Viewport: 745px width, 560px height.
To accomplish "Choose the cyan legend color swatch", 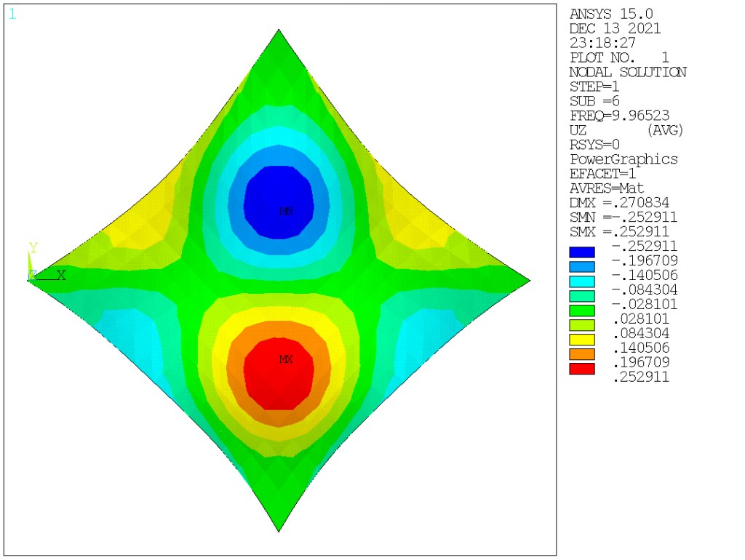I will (x=582, y=281).
